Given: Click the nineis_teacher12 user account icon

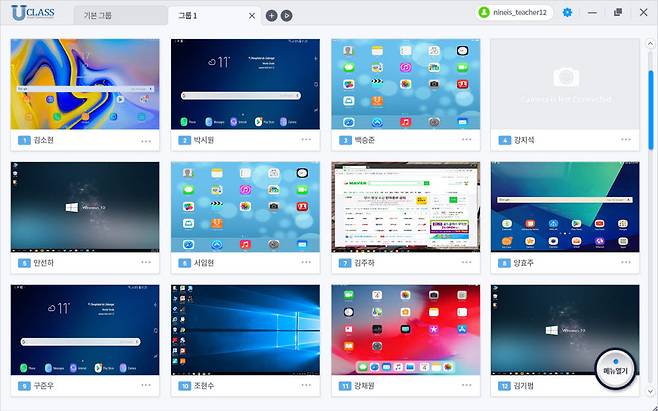Looking at the screenshot, I should click(484, 13).
